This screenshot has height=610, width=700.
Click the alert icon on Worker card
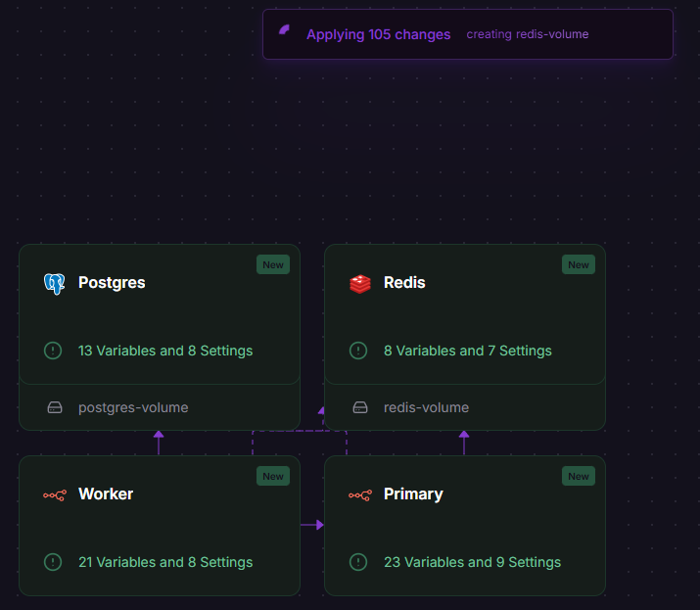tap(53, 562)
